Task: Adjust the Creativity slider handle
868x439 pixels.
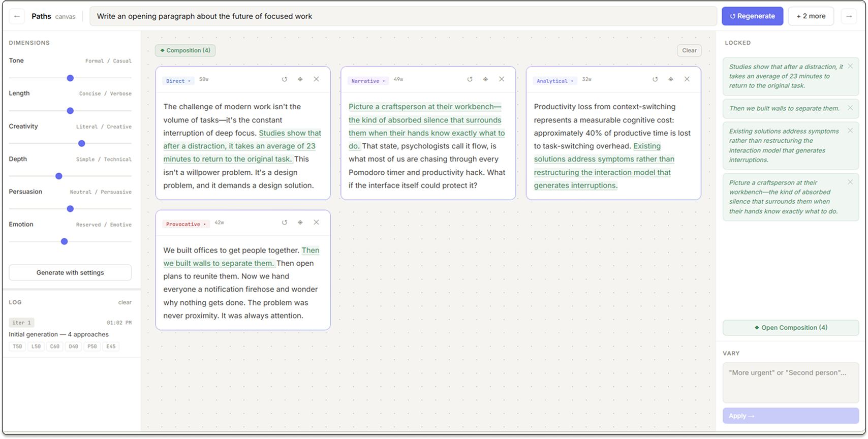Action: coord(81,143)
